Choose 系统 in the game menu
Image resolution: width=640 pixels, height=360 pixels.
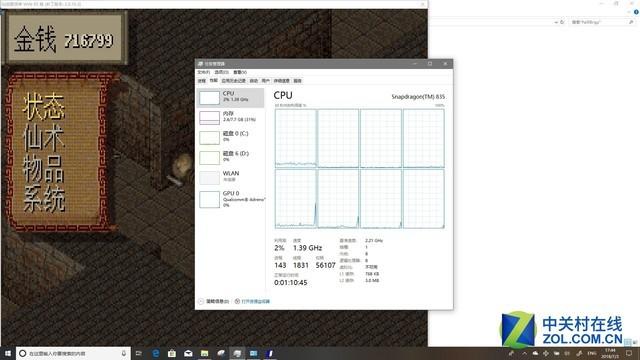(x=44, y=199)
